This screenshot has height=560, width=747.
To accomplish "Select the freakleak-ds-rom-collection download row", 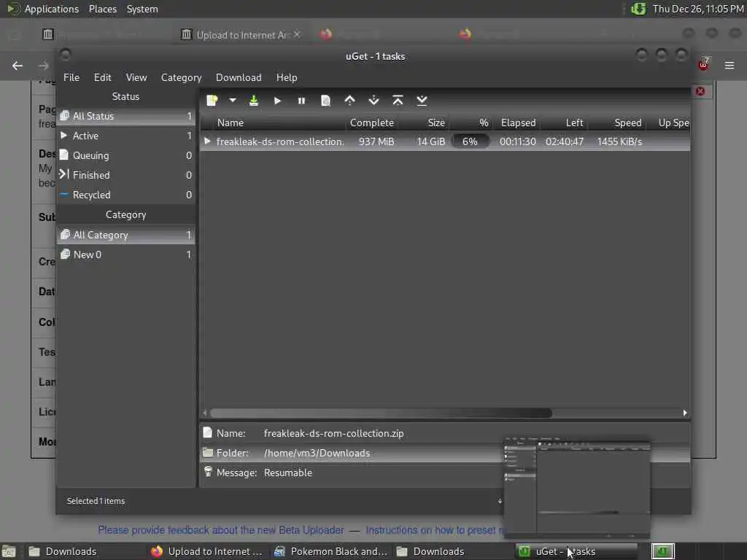I will pyautogui.click(x=445, y=141).
